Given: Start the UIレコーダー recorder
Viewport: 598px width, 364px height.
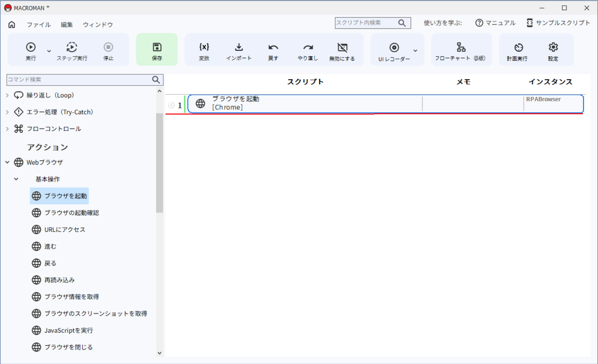Looking at the screenshot, I should (394, 52).
